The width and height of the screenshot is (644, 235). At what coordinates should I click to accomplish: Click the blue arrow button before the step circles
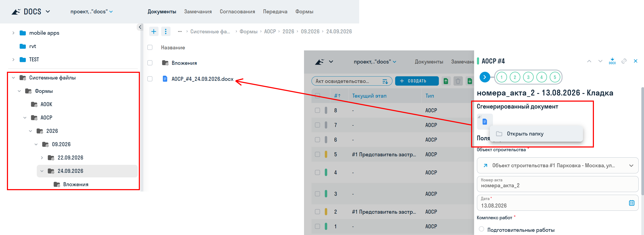tap(485, 77)
